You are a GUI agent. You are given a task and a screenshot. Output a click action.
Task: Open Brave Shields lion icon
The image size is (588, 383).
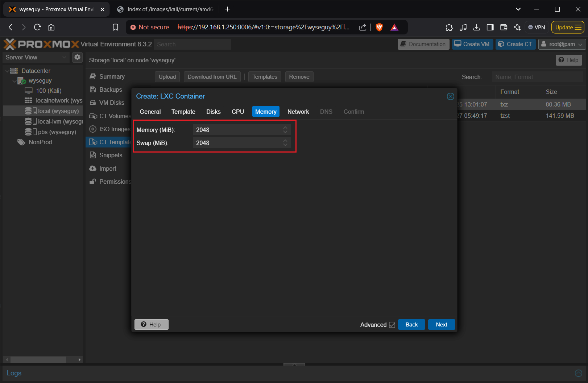[x=379, y=27]
